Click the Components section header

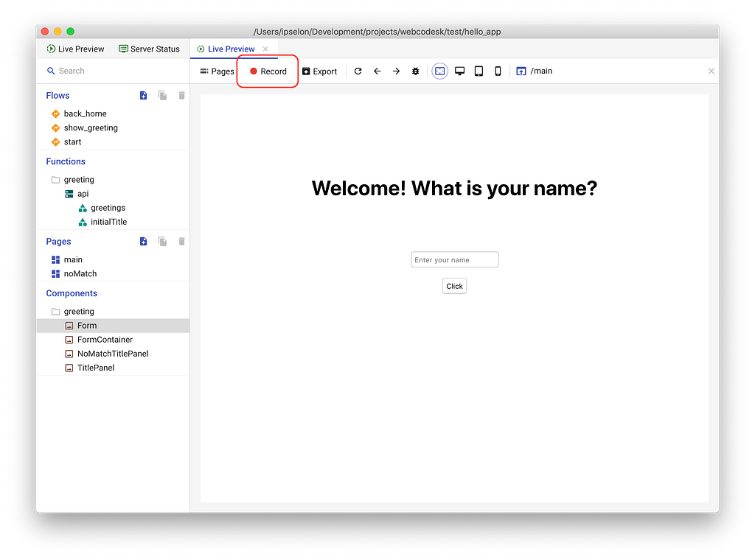click(72, 293)
